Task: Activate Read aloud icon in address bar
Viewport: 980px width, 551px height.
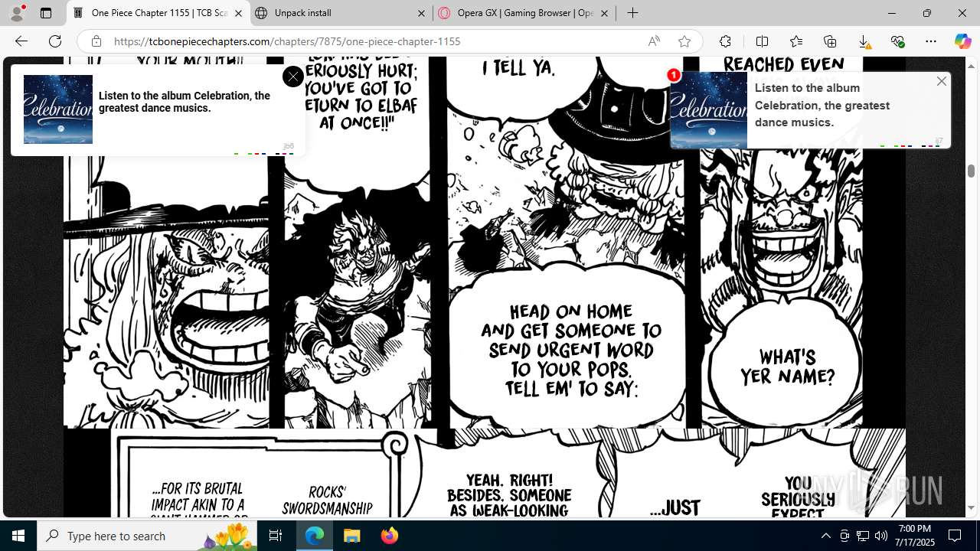Action: [x=654, y=41]
